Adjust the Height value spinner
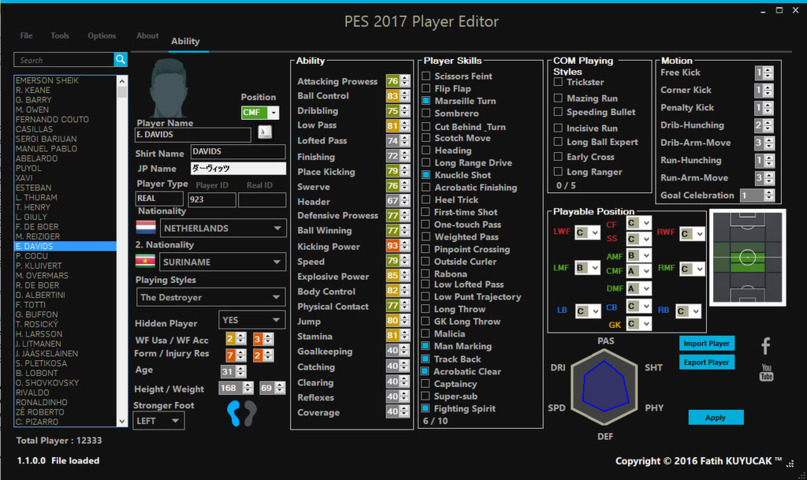The height and width of the screenshot is (480, 807). [x=248, y=388]
